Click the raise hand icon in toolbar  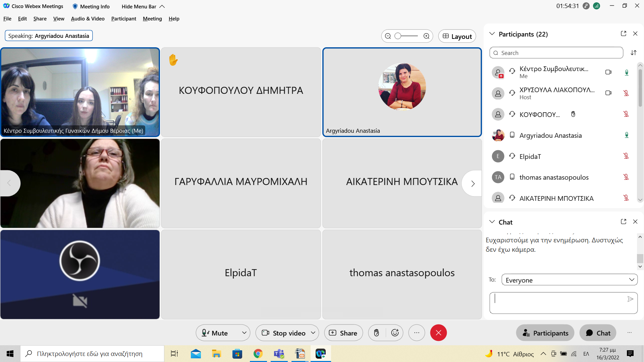tap(377, 333)
